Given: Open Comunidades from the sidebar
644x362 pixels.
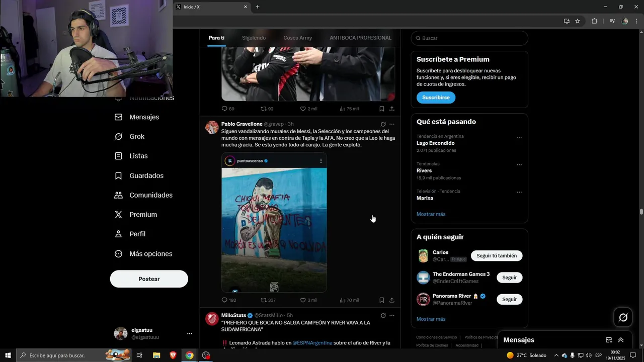Looking at the screenshot, I should coord(143,195).
